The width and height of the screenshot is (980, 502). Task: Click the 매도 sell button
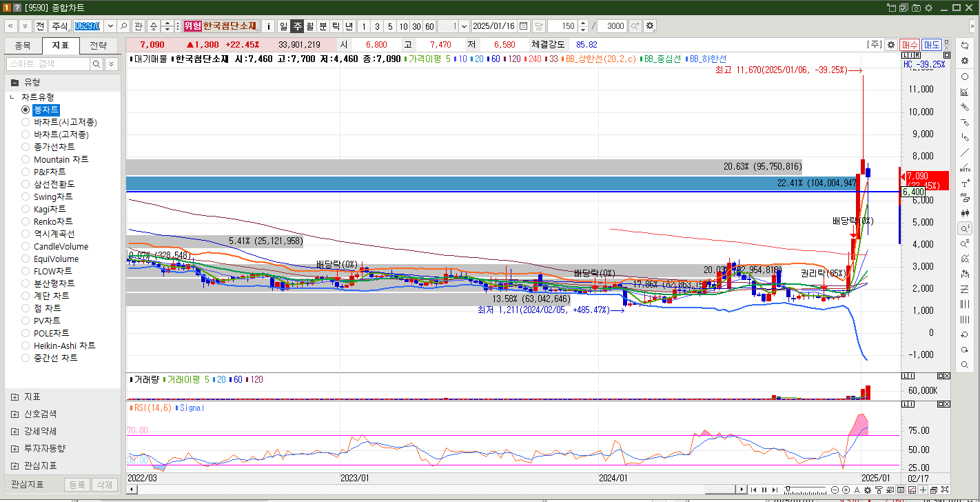point(932,44)
